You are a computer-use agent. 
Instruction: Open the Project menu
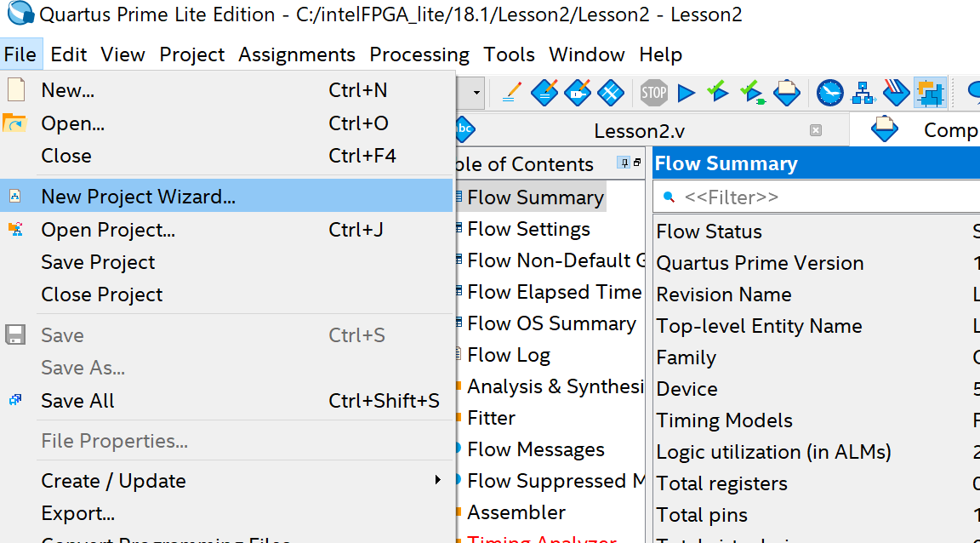click(x=192, y=54)
